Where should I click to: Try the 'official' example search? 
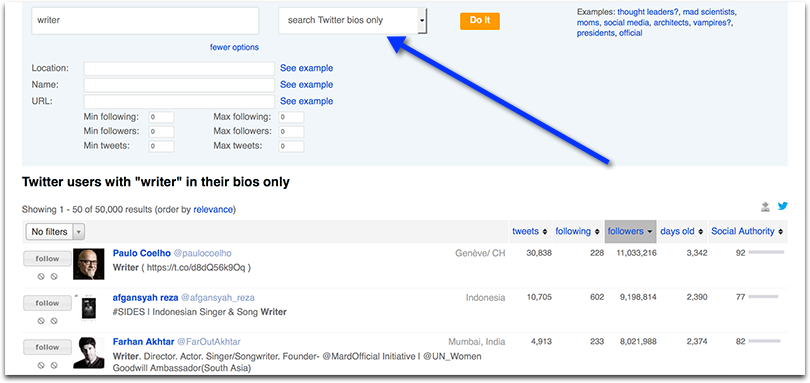(x=631, y=33)
